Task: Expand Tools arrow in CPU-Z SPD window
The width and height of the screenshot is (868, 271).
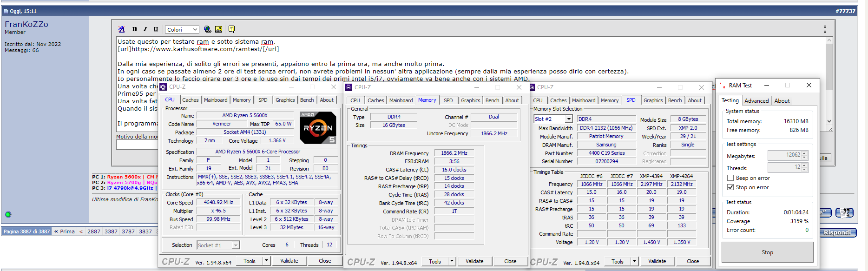Action: [x=634, y=261]
